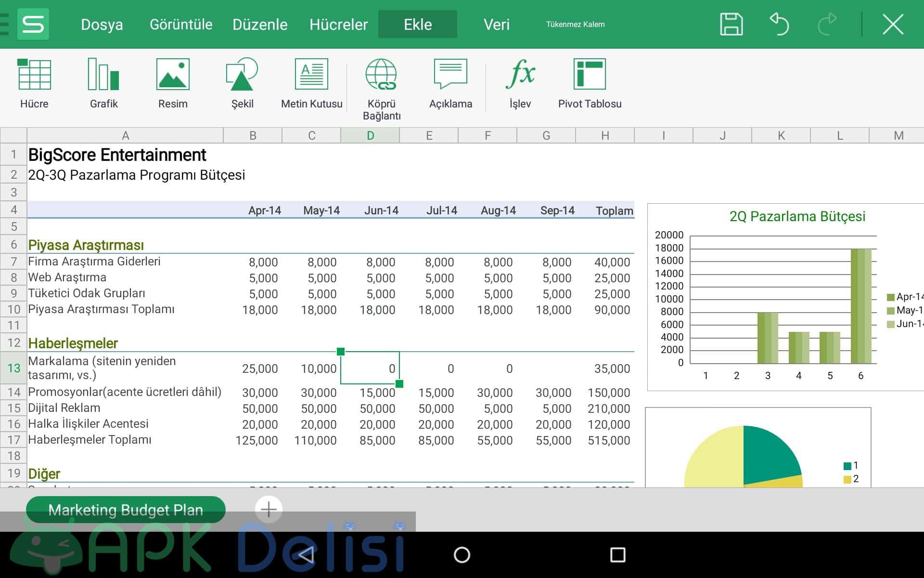The image size is (924, 578).
Task: Tap the top-left selection handle of cell D13
Action: tap(341, 352)
